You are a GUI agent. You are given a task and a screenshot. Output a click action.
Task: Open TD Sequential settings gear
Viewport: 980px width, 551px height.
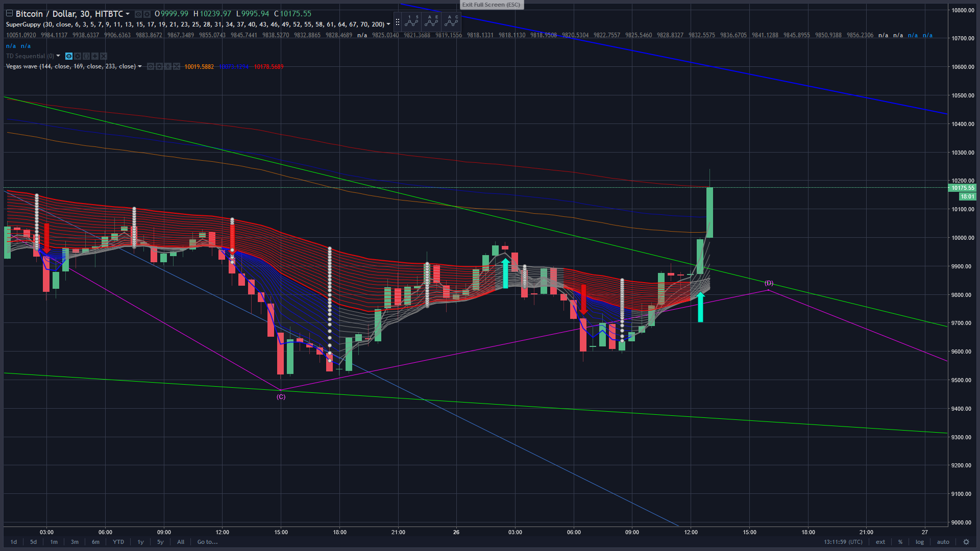point(78,56)
